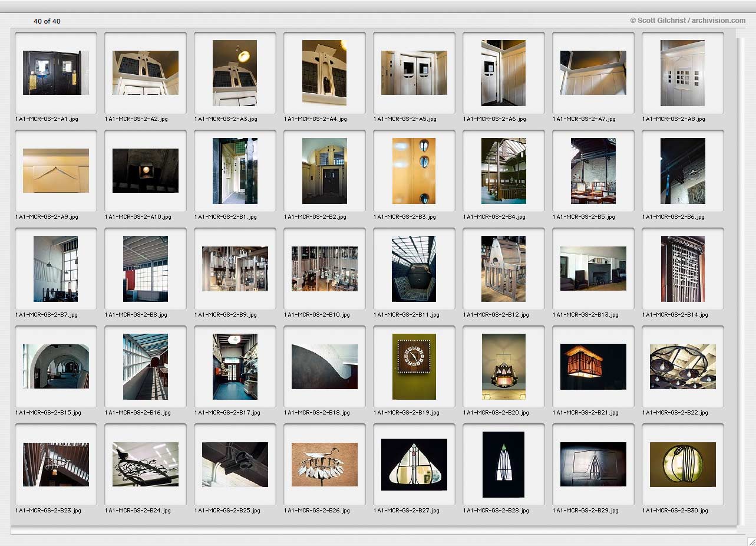756x546 pixels.
Task: Open thumbnail 1A1-MCR-GS-2-B17.jpg
Action: tap(235, 367)
